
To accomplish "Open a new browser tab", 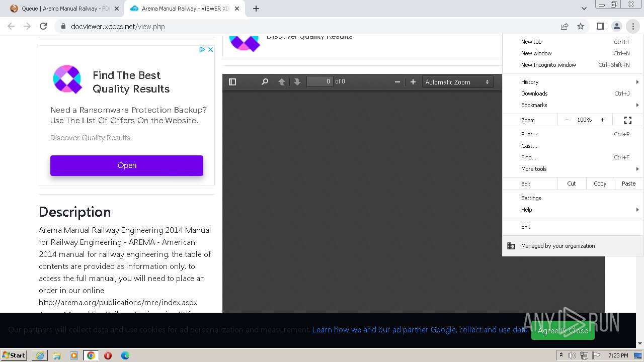I will [x=256, y=9].
